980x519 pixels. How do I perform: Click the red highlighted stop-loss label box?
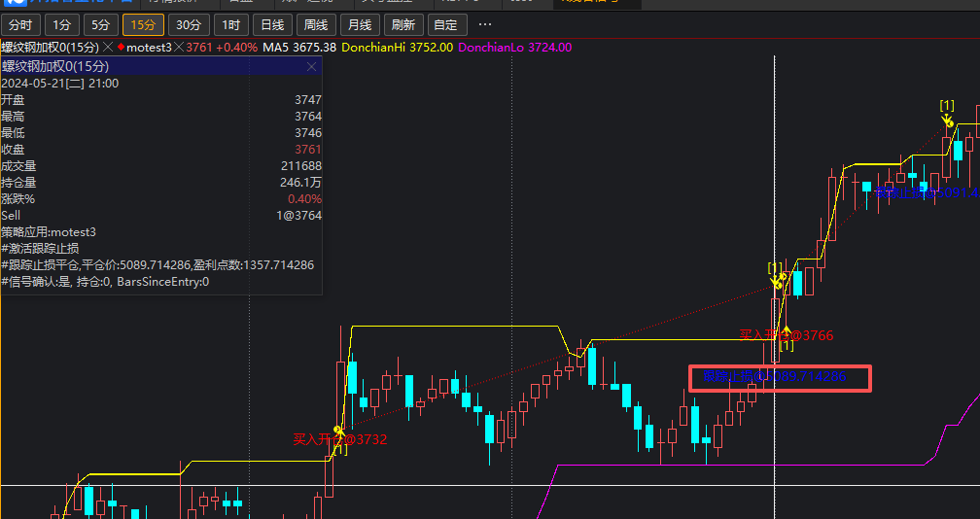(780, 378)
